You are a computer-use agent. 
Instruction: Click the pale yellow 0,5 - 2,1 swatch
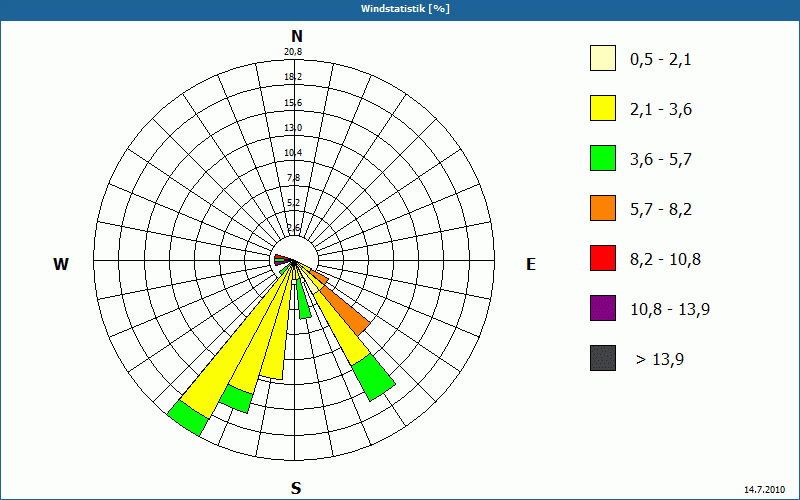pyautogui.click(x=603, y=58)
